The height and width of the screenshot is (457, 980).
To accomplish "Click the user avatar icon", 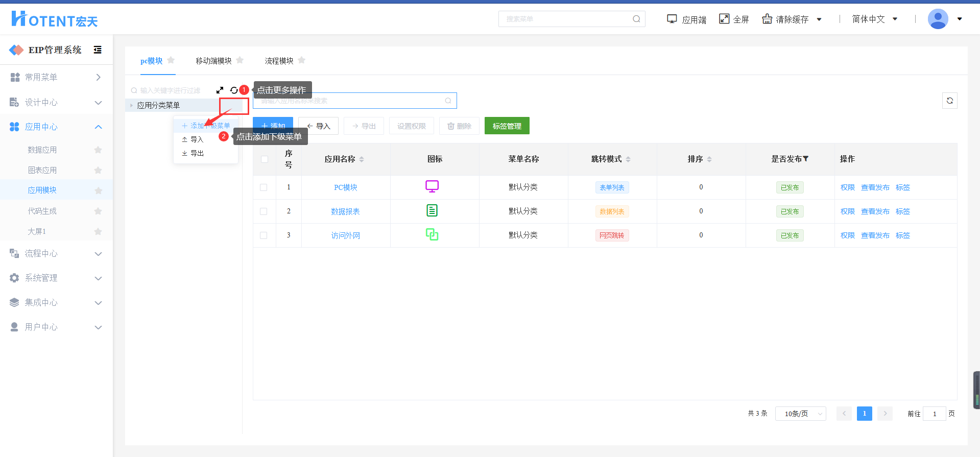I will (x=938, y=19).
